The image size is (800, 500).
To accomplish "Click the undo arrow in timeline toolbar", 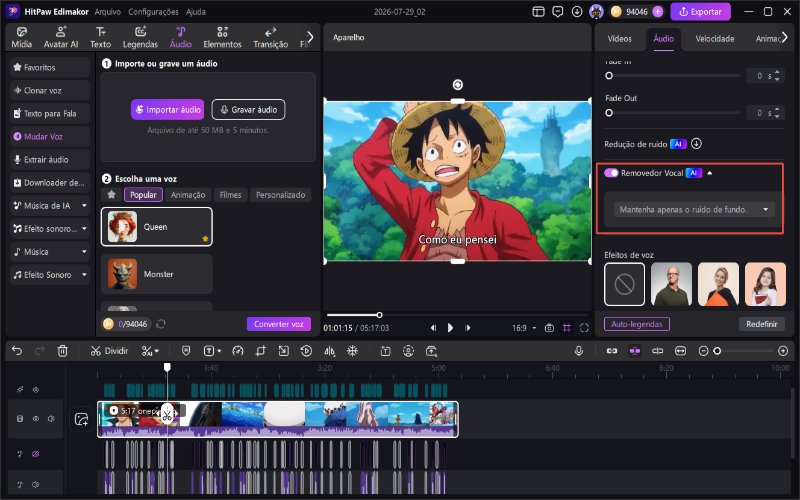I will click(x=17, y=351).
